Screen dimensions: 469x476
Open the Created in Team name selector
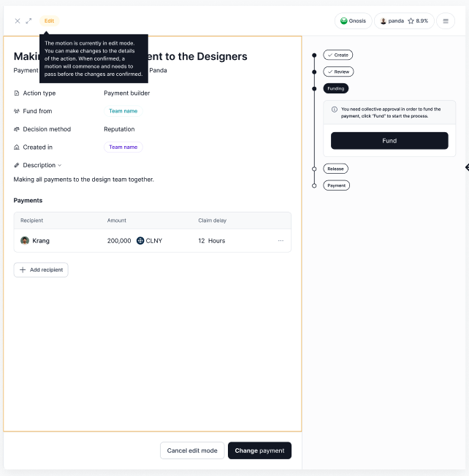[x=123, y=147]
